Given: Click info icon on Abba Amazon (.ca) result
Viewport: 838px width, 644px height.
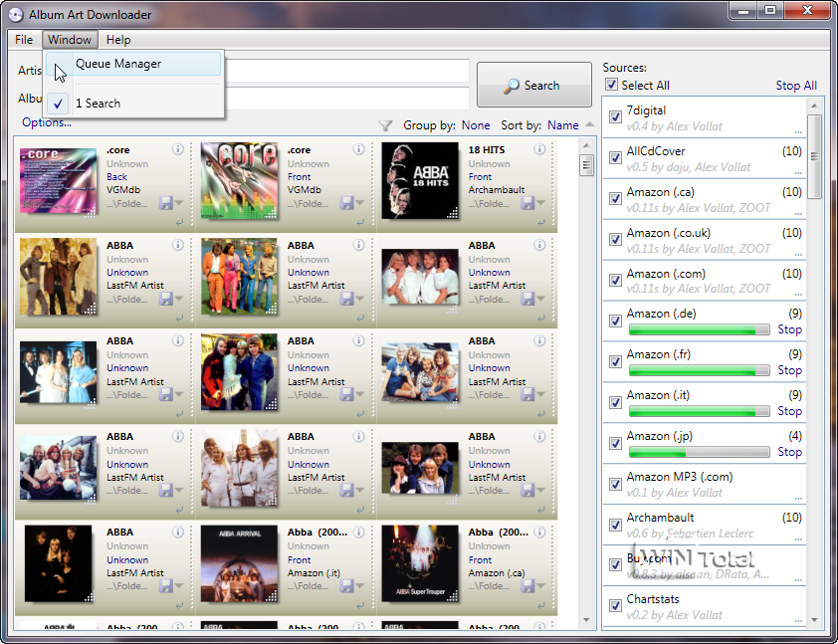Looking at the screenshot, I should [x=539, y=532].
